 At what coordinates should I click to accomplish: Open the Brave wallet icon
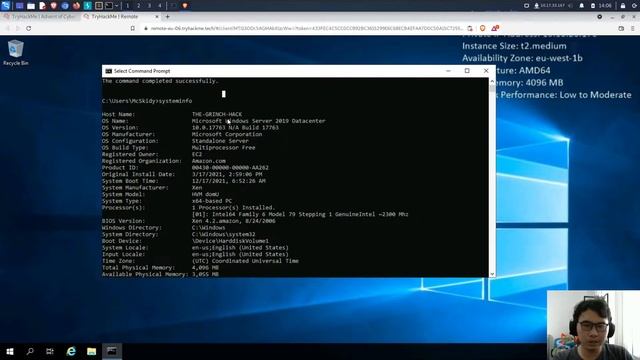(621, 28)
